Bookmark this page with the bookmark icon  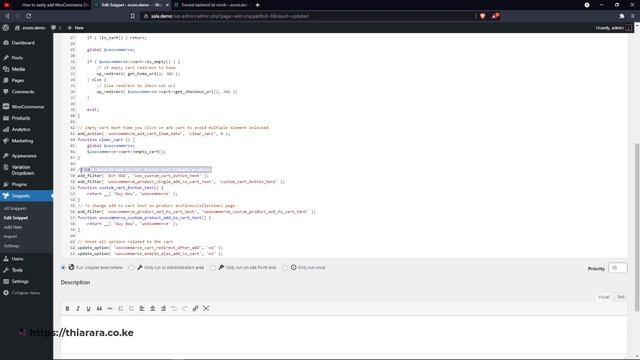(x=133, y=16)
